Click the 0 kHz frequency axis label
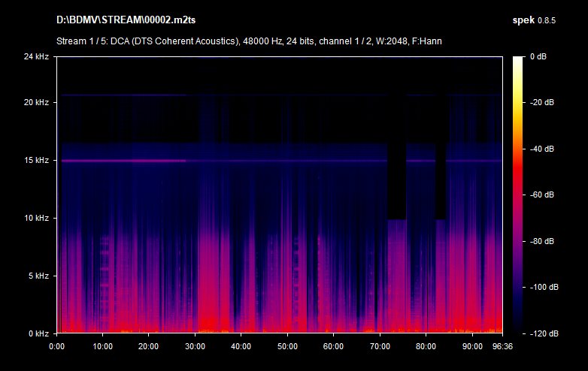The height and width of the screenshot is (371, 588). pos(38,333)
